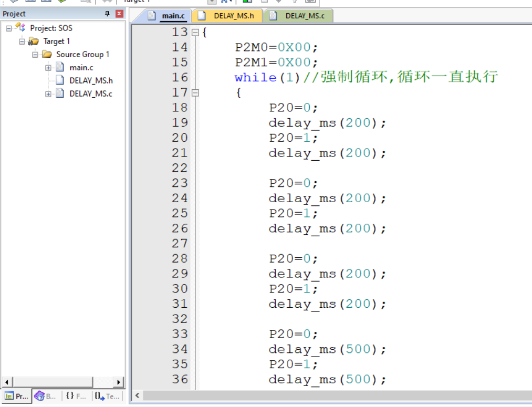Screen dimensions: 532x407
Task: Select Source Group 1 folder
Action: (x=82, y=54)
